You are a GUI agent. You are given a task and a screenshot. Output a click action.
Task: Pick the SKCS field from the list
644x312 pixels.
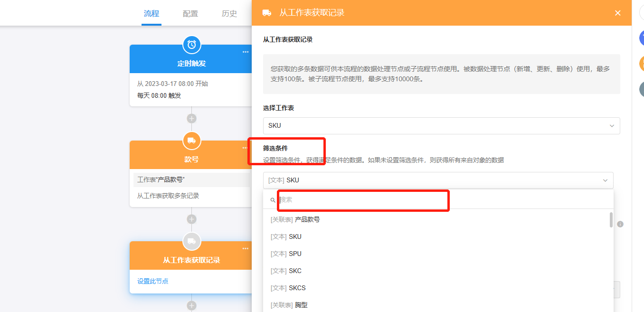[297, 288]
